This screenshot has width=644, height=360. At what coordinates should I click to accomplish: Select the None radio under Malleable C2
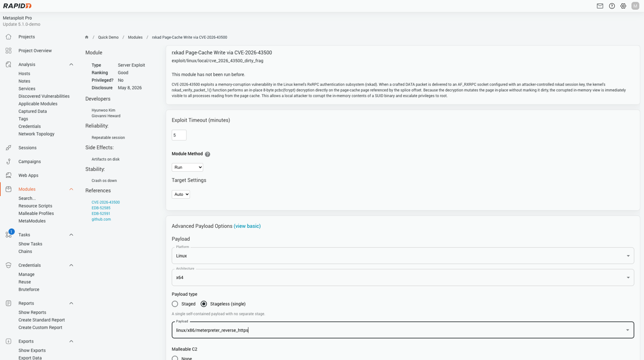(x=175, y=358)
